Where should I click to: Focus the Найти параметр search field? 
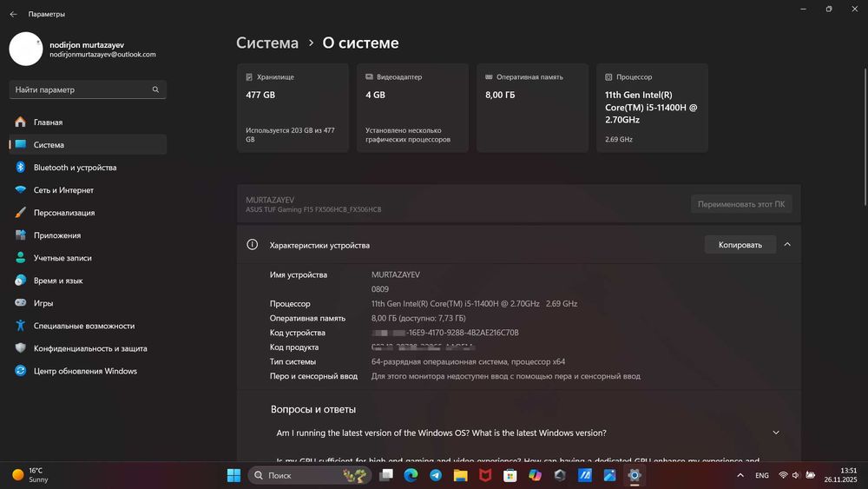[88, 89]
